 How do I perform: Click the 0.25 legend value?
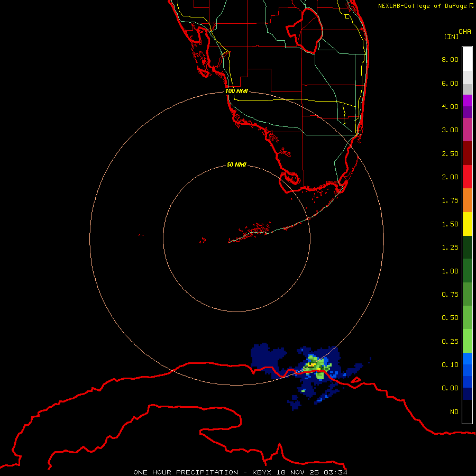point(450,342)
